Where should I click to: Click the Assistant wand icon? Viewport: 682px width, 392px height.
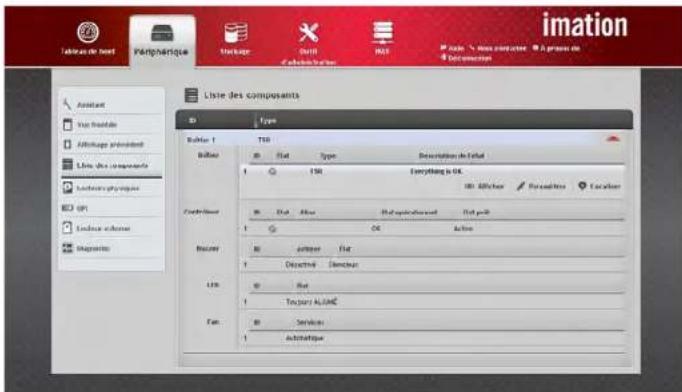pos(67,104)
